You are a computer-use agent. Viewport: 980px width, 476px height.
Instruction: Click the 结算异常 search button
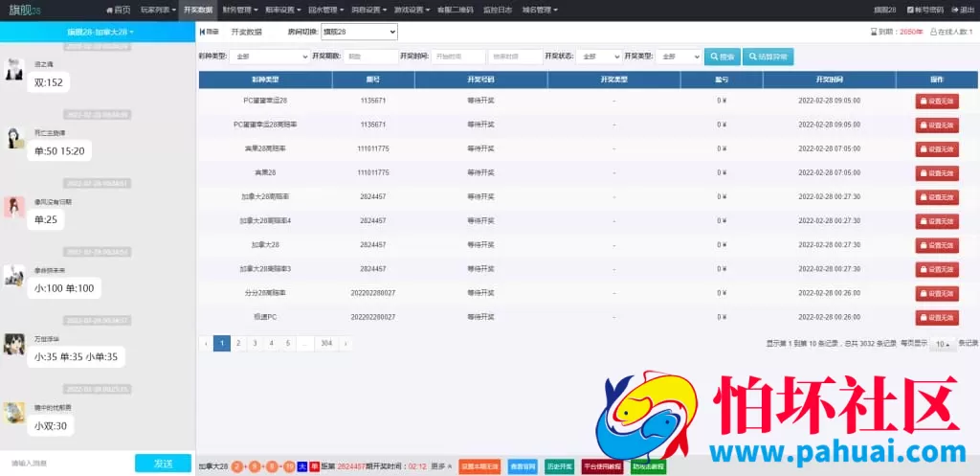[768, 57]
